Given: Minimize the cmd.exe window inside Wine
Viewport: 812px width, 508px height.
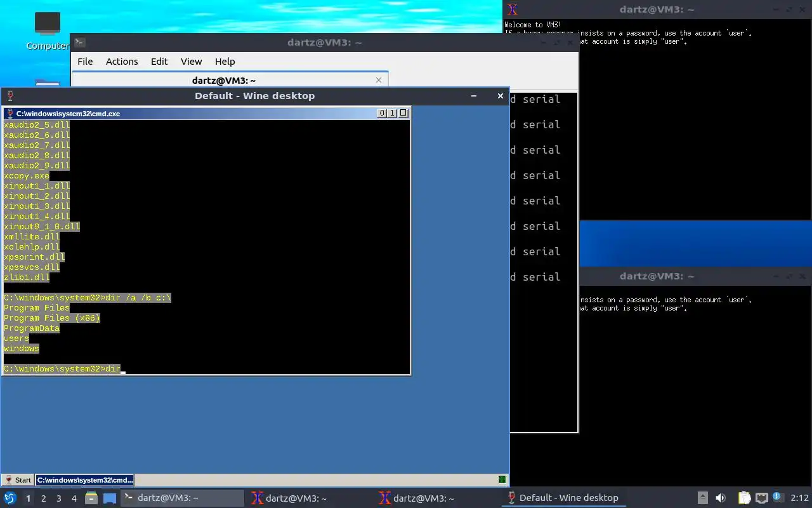Looking at the screenshot, I should pos(382,113).
